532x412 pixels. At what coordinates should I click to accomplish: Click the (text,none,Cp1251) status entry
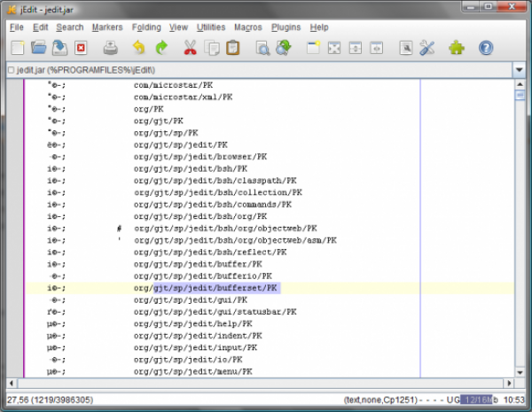coord(380,400)
